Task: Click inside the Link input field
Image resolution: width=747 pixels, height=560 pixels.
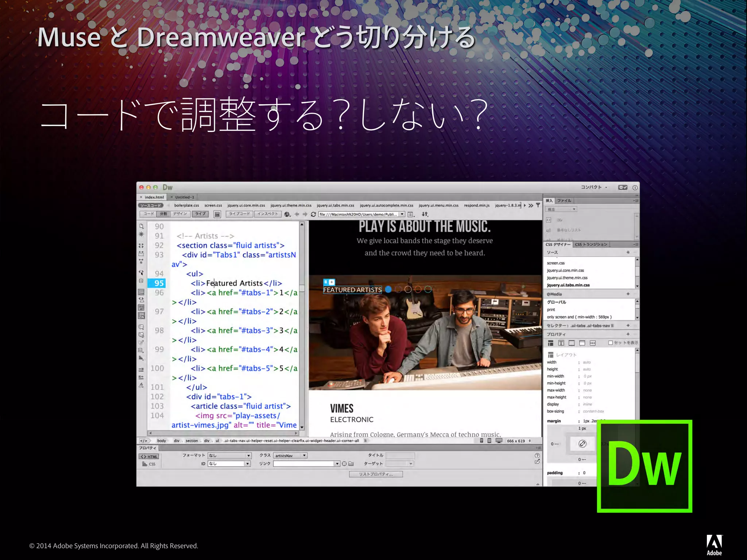Action: pyautogui.click(x=303, y=464)
